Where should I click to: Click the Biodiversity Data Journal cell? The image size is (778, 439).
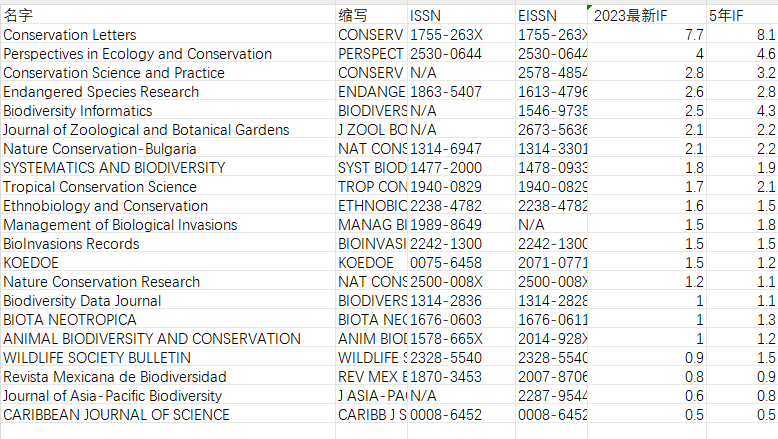pos(168,301)
